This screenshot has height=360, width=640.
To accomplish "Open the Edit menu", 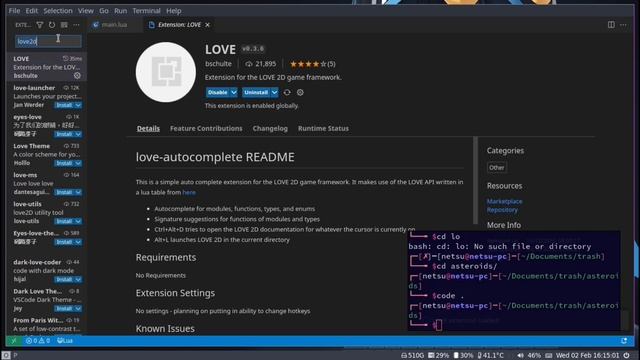I will pos(32,11).
